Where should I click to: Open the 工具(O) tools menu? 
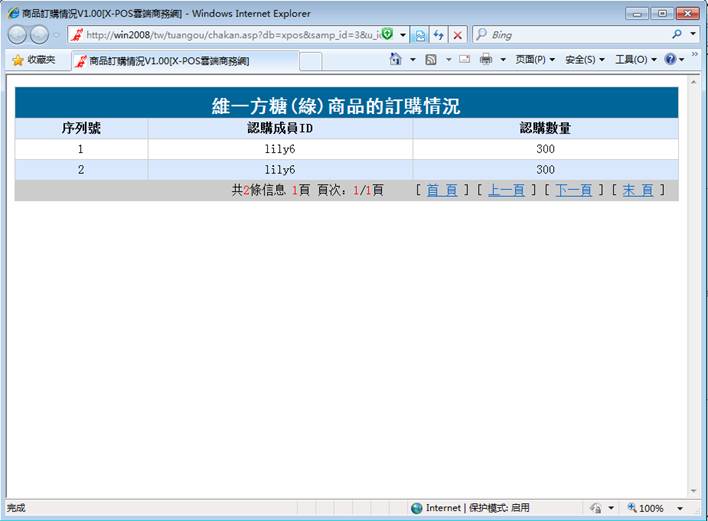(x=634, y=60)
